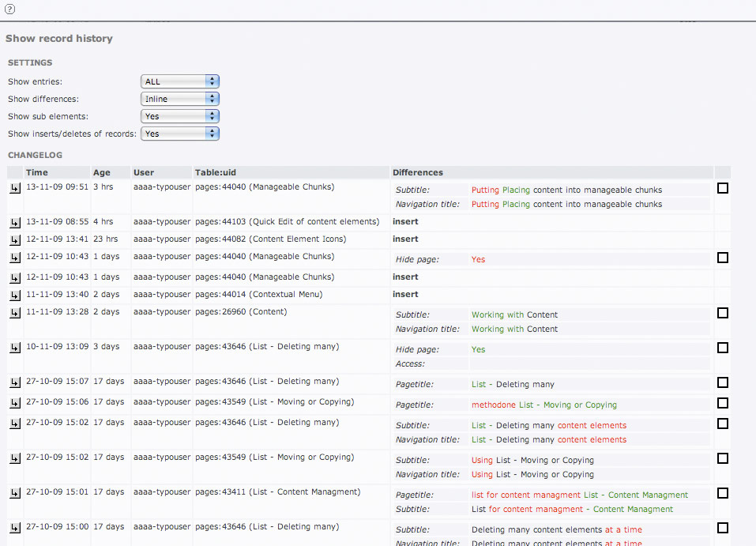Screen dimensions: 756x546
Task: Open the Show entries dropdown
Action: point(179,81)
